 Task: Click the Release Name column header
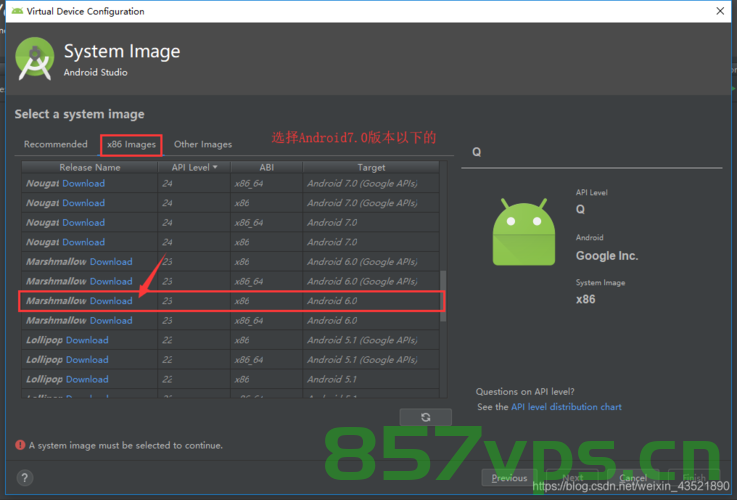click(x=89, y=167)
